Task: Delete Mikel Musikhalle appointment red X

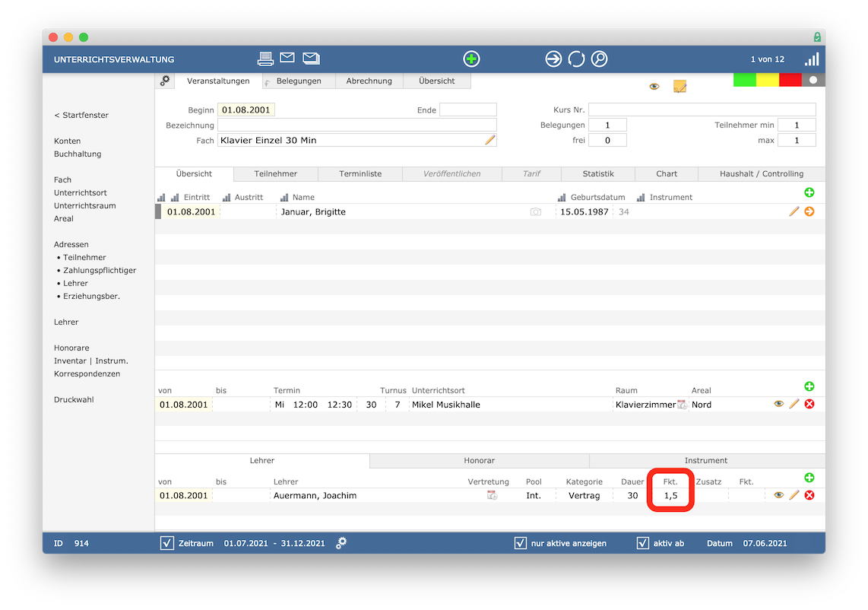Action: 809,404
